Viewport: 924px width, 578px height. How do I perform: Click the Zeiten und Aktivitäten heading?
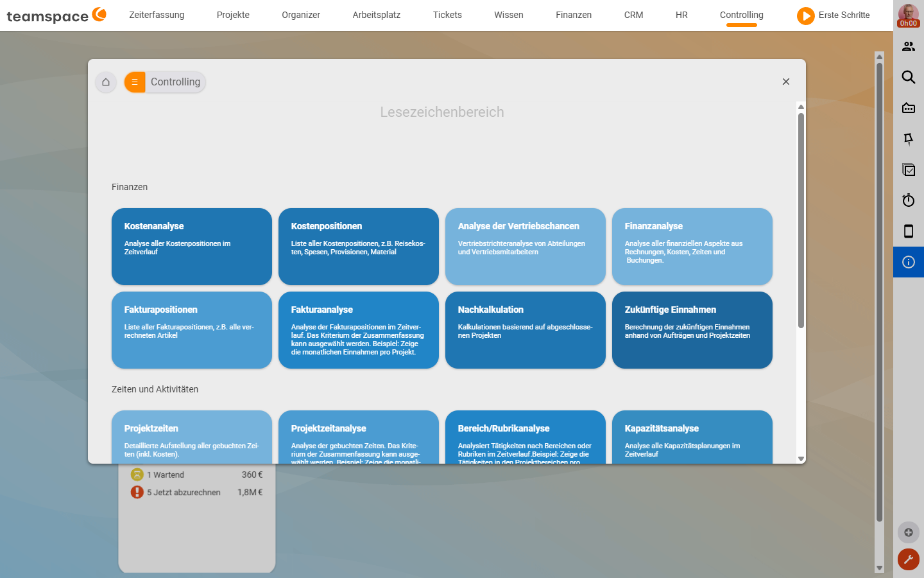pyautogui.click(x=155, y=389)
